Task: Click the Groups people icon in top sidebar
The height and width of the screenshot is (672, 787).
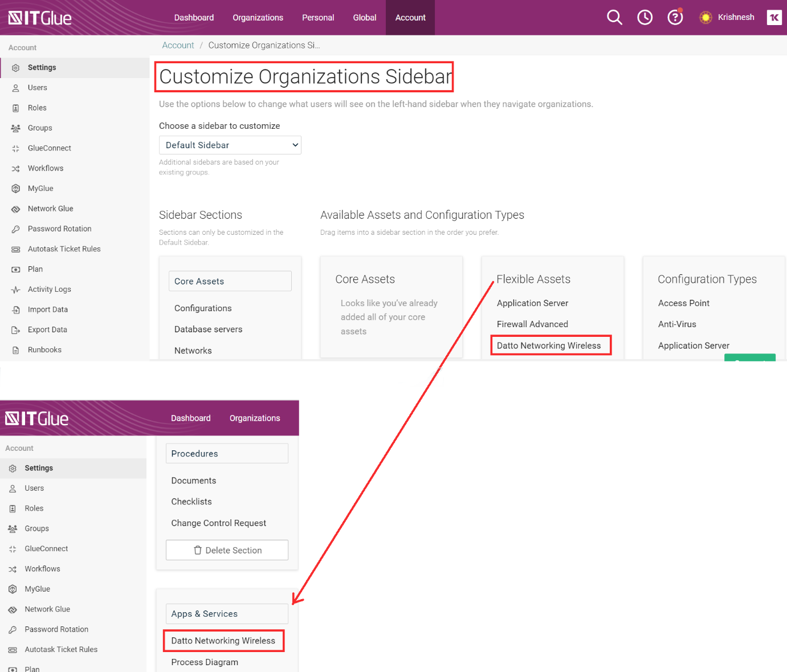Action: coord(16,128)
